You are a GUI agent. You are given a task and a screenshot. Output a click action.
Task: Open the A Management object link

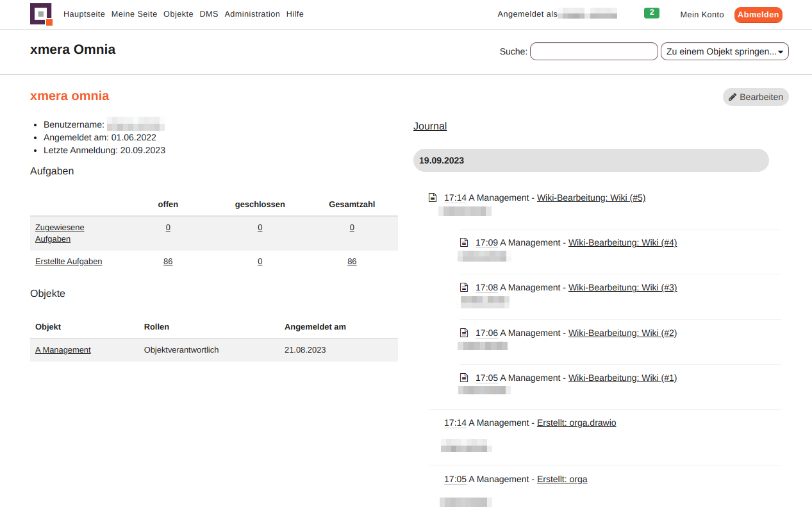click(x=63, y=349)
